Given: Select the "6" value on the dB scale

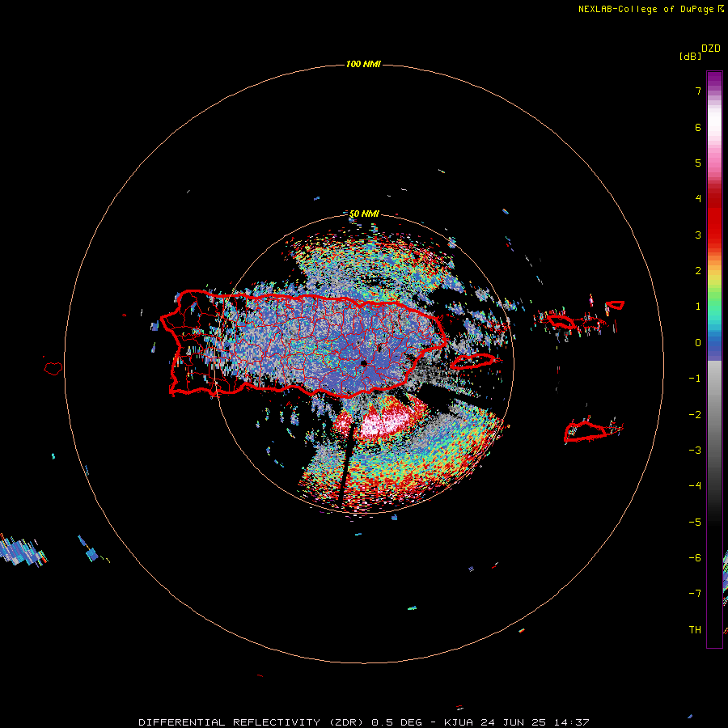Looking at the screenshot, I should coord(698,127).
